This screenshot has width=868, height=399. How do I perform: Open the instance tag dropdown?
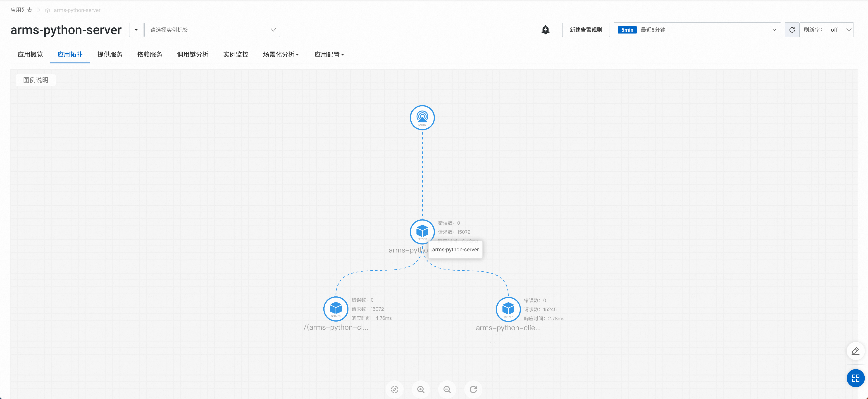[212, 30]
